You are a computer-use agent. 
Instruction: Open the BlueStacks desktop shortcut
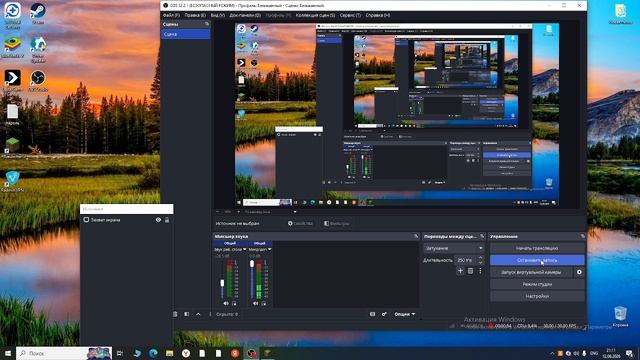[x=13, y=47]
